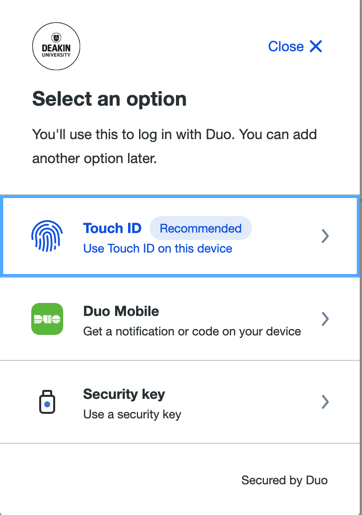The width and height of the screenshot is (362, 515).
Task: Choose the Duo Mobile option title
Action: pos(121,311)
